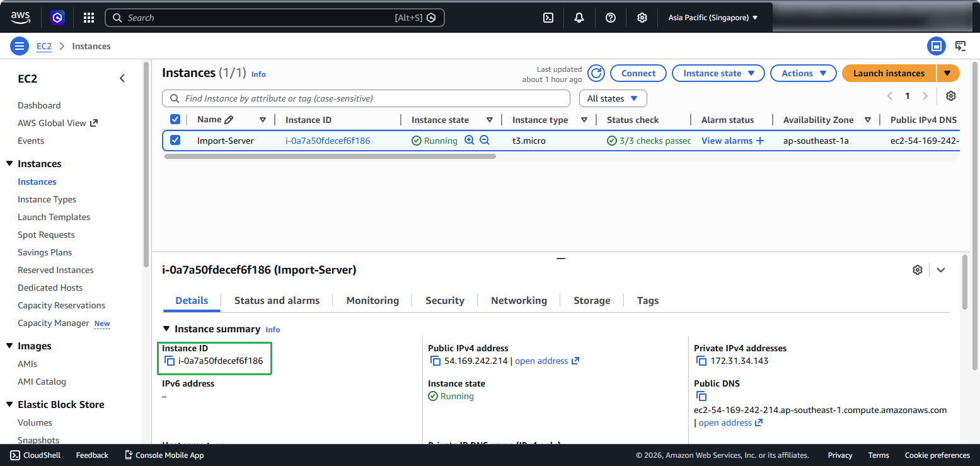This screenshot has height=466, width=980.
Task: Switch to the Status and alarms tab
Action: pyautogui.click(x=277, y=300)
